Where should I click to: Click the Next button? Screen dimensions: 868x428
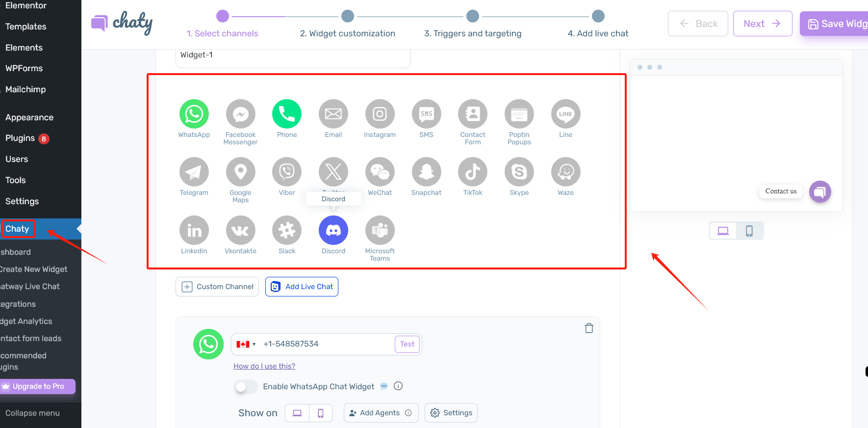(x=763, y=24)
